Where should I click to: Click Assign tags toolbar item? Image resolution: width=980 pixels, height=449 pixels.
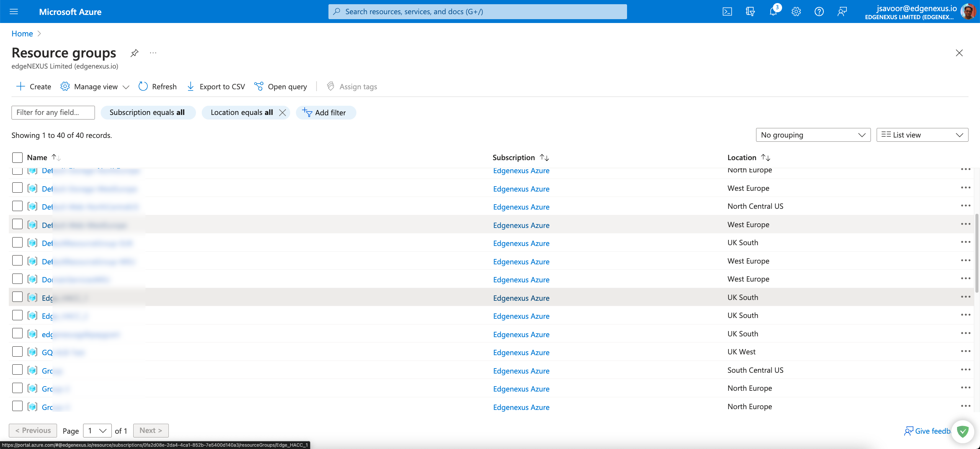(x=352, y=87)
